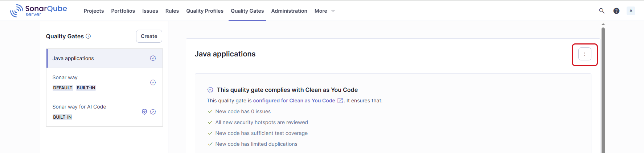Open the search magnifier icon
Image resolution: width=644 pixels, height=153 pixels.
coord(602,11)
